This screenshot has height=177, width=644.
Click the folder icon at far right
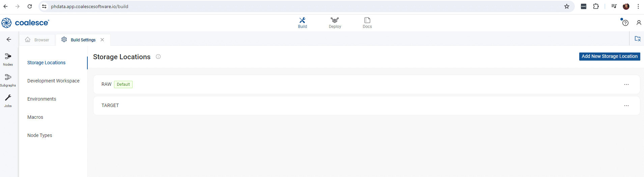637,39
